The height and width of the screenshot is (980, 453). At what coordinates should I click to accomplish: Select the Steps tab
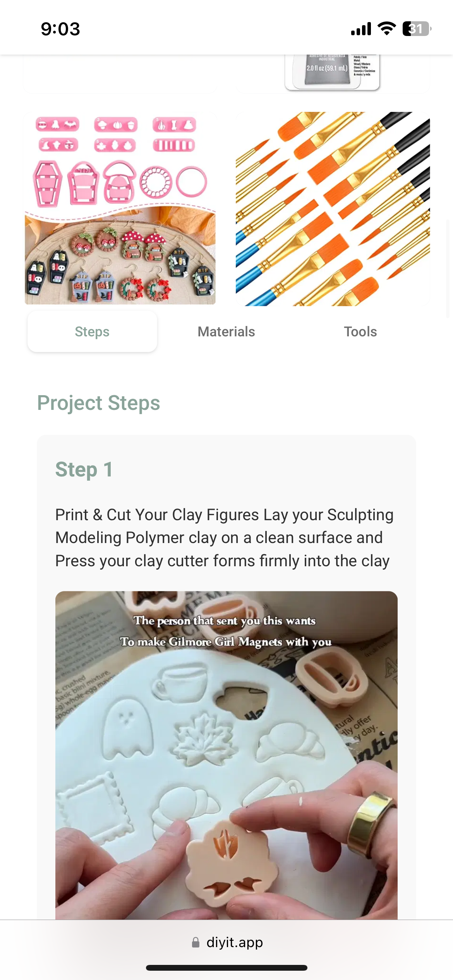tap(92, 332)
